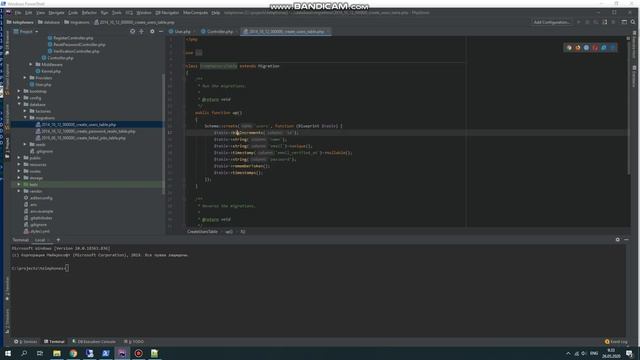The height and width of the screenshot is (360, 640).
Task: Click the expand/collapse all icon in Project panel header
Action: (142, 31)
